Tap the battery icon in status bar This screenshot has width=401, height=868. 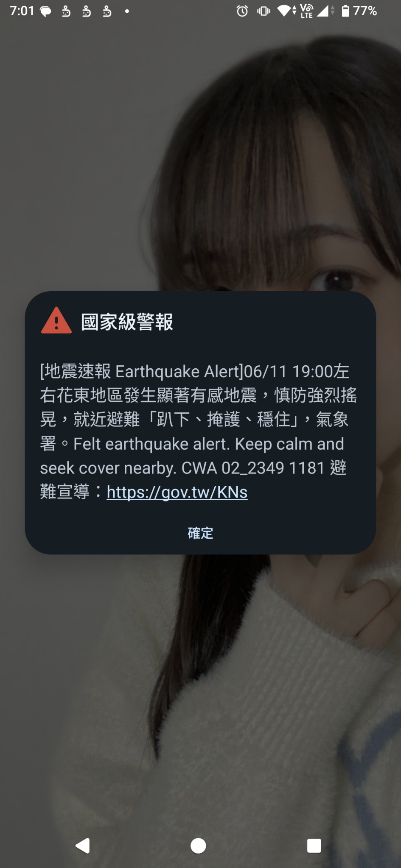click(346, 11)
